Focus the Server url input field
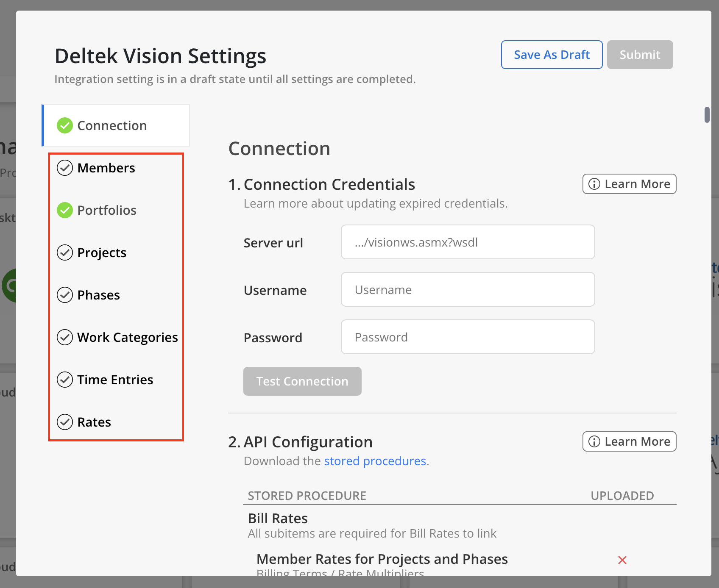The height and width of the screenshot is (588, 719). pyautogui.click(x=468, y=242)
